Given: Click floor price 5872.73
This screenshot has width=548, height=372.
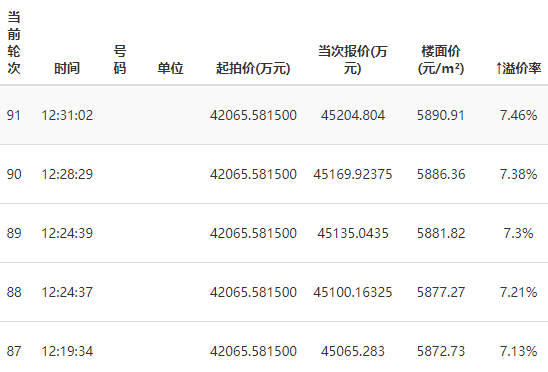Looking at the screenshot, I should (x=441, y=351).
